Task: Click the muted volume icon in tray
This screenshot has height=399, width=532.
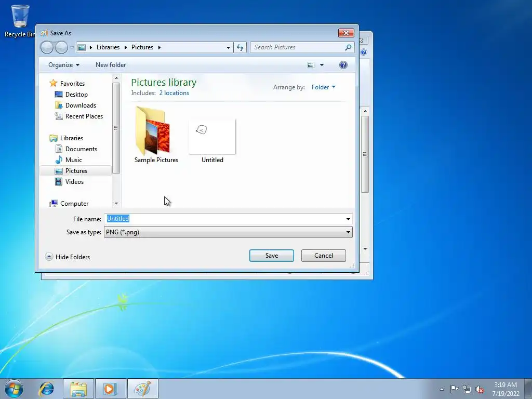Action: click(x=480, y=389)
